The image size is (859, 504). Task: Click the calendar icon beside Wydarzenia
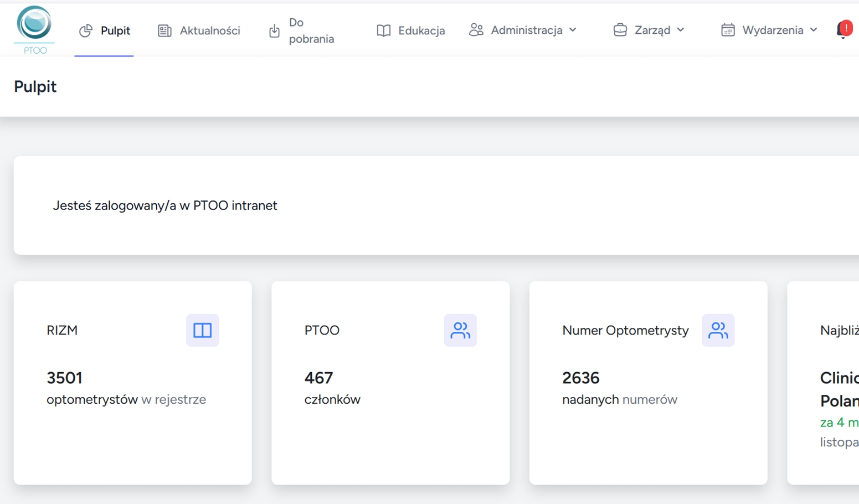coord(728,30)
